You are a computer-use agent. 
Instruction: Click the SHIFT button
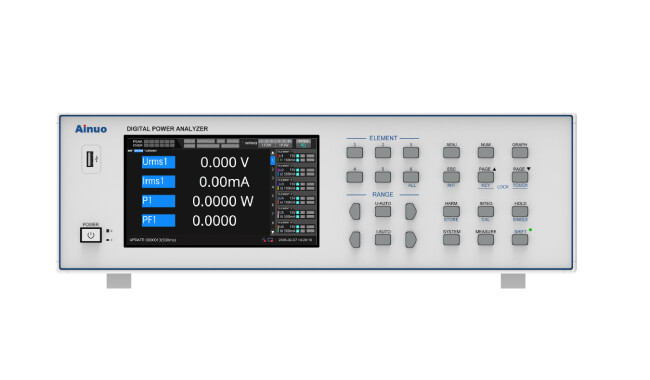point(520,240)
